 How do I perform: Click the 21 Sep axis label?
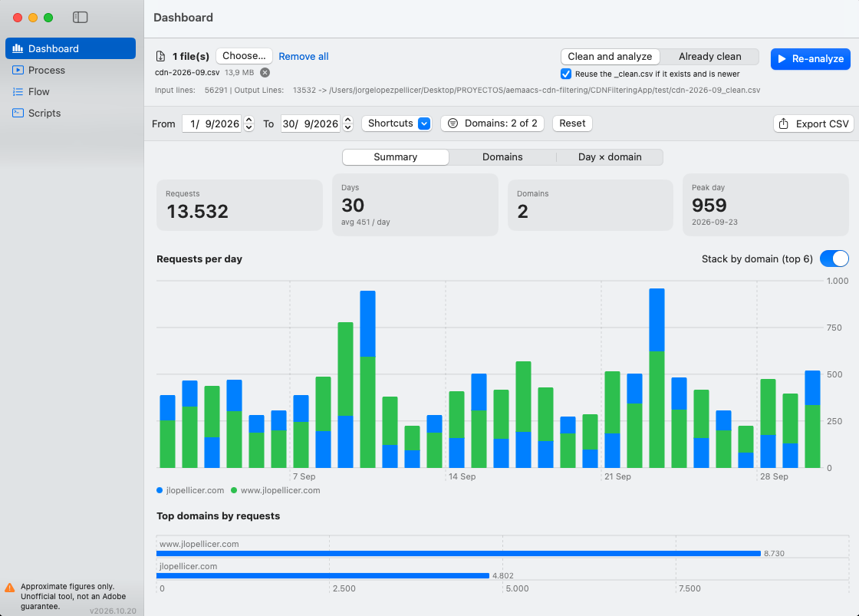click(x=617, y=477)
